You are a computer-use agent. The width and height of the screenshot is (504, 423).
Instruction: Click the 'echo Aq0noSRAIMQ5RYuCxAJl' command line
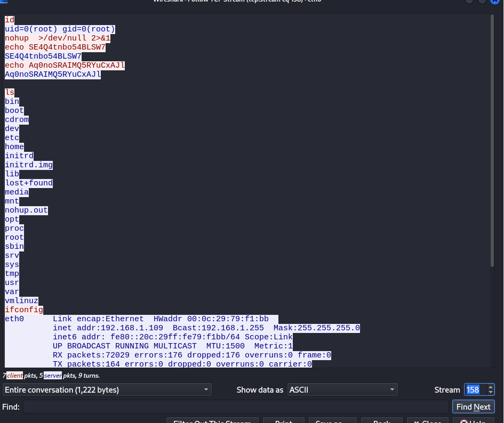65,65
